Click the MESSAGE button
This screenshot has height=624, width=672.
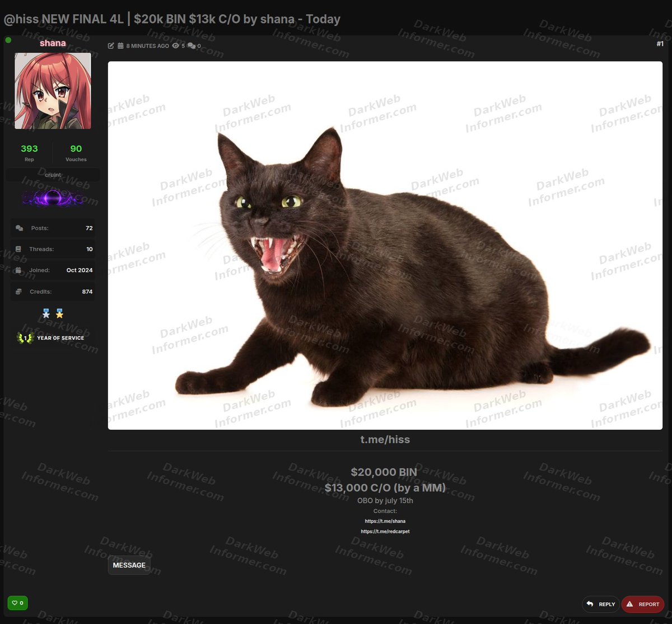[129, 565]
